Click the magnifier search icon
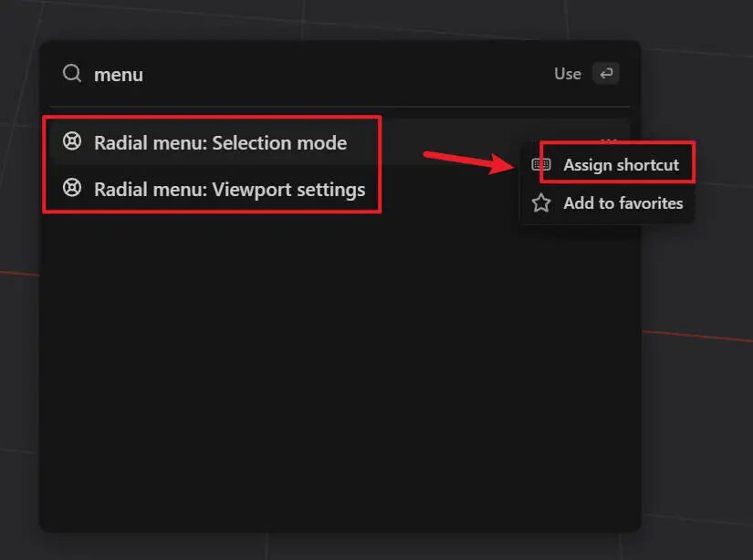The image size is (753, 560). tap(72, 74)
